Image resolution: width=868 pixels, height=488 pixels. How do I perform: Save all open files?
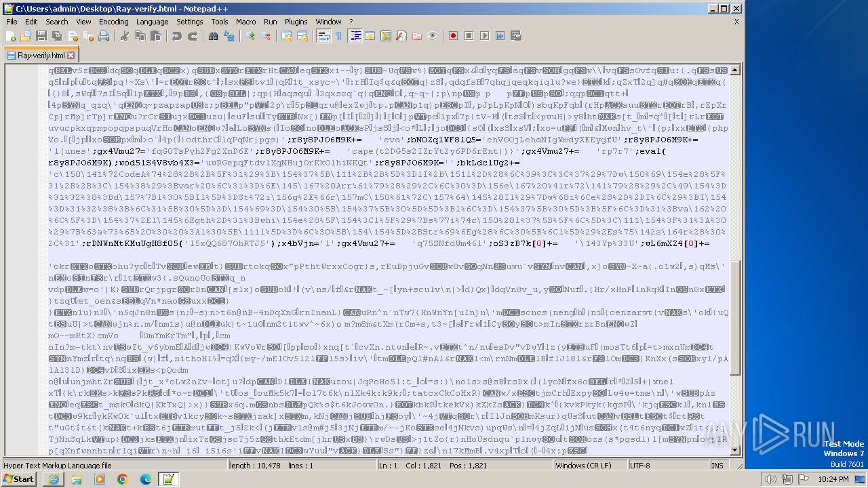click(x=57, y=36)
